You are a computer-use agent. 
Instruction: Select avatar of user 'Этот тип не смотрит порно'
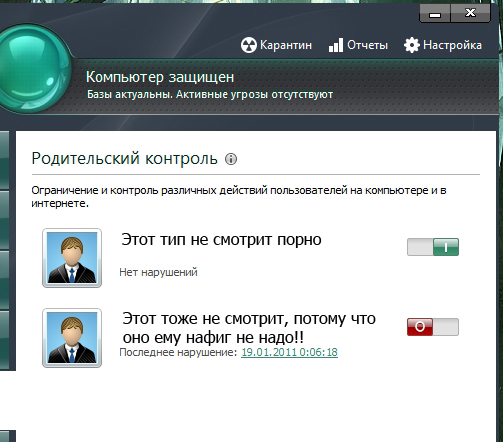(72, 258)
